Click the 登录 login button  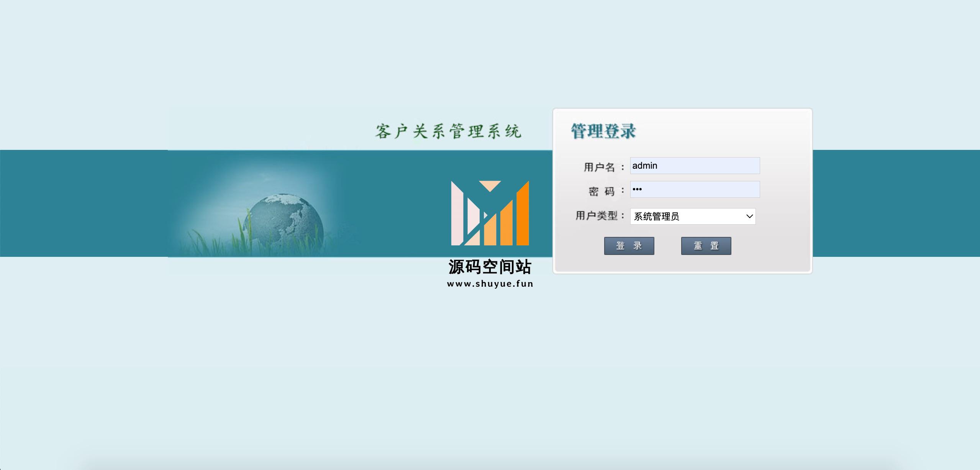(629, 246)
